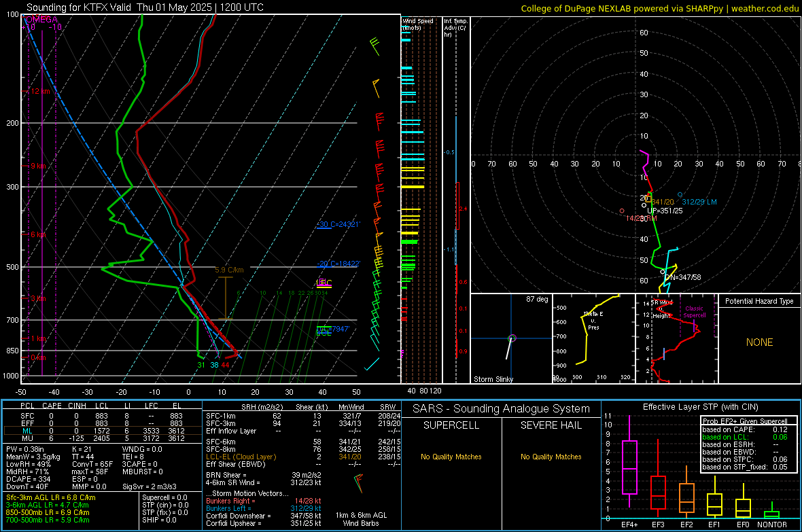
Task: Click the 'SFC-1km' kinematics row label
Action: [221, 416]
